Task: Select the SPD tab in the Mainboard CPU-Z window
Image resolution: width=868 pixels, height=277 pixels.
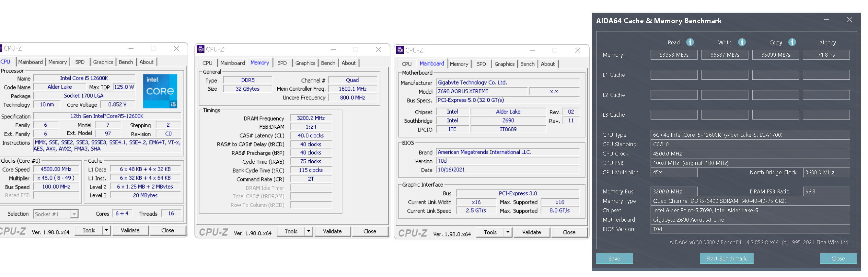Action: [x=481, y=64]
